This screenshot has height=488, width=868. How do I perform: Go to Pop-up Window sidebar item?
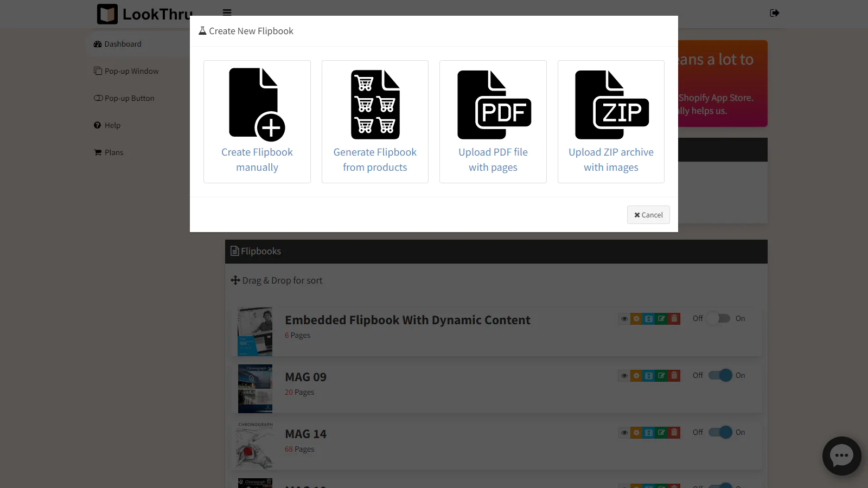coord(126,71)
